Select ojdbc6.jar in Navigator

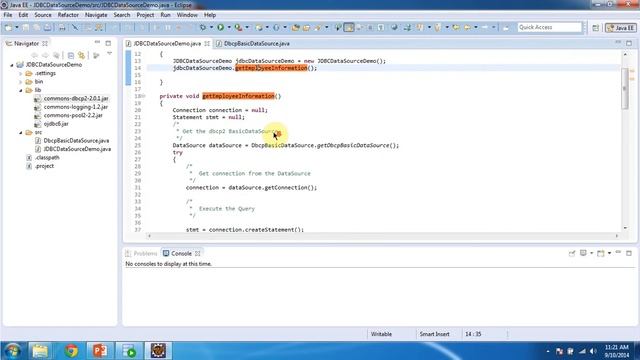pos(56,124)
